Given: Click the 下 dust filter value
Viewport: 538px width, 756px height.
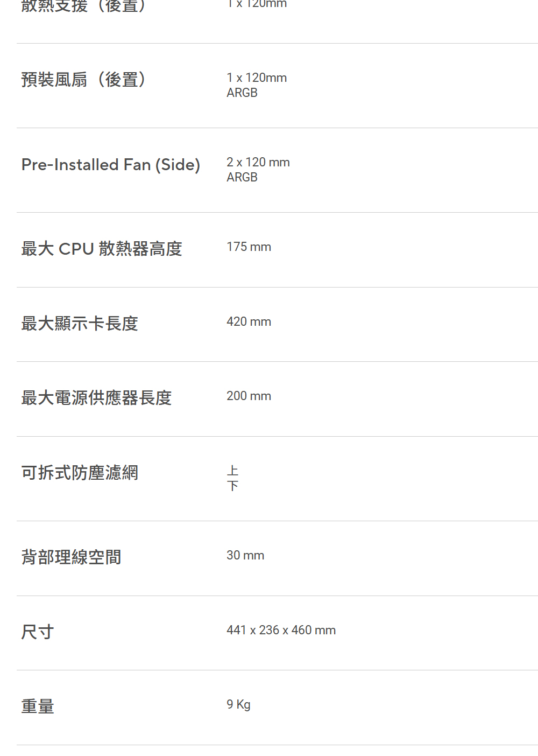Looking at the screenshot, I should [x=232, y=486].
